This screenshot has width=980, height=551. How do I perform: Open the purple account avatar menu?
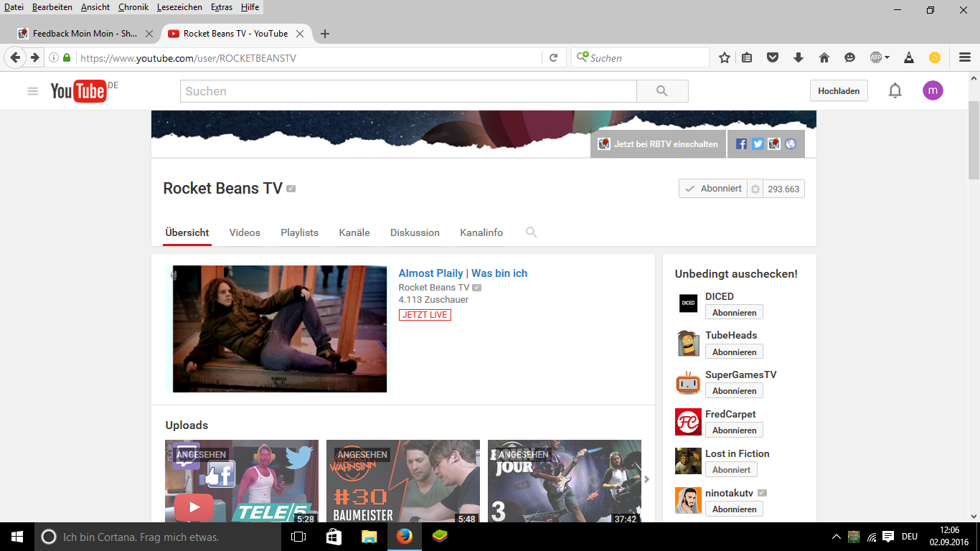point(933,90)
